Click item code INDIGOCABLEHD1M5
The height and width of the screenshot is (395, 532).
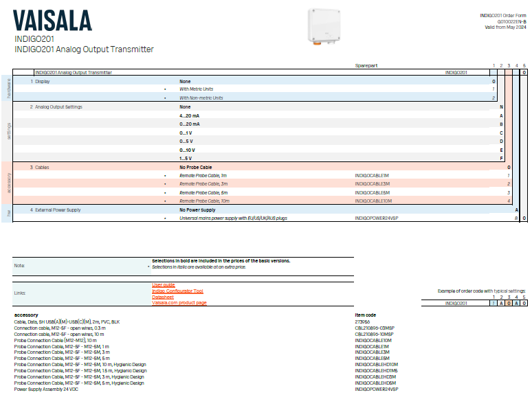pos(376,370)
